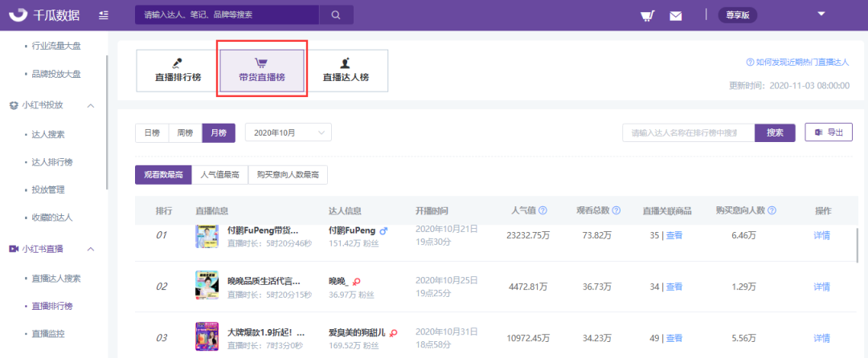The width and height of the screenshot is (868, 358).
Task: Open the user account dropdown arrow
Action: coord(821,14)
